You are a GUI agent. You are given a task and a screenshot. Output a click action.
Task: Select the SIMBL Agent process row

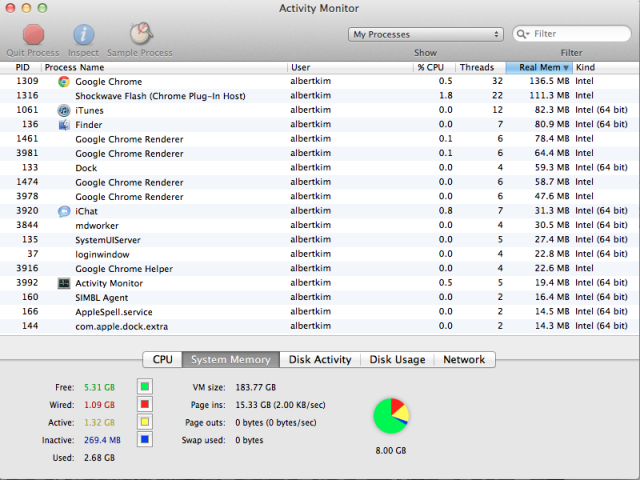pyautogui.click(x=320, y=298)
